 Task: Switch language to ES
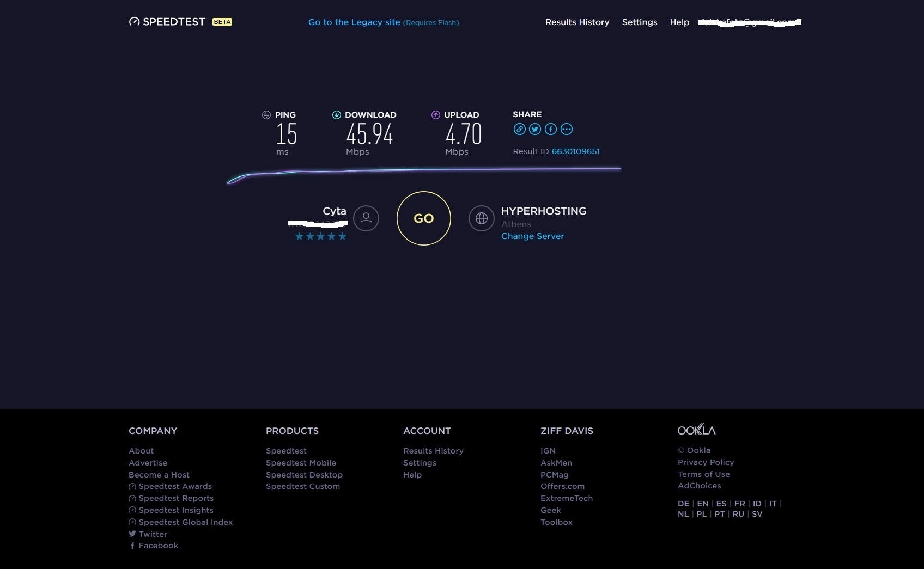721,504
